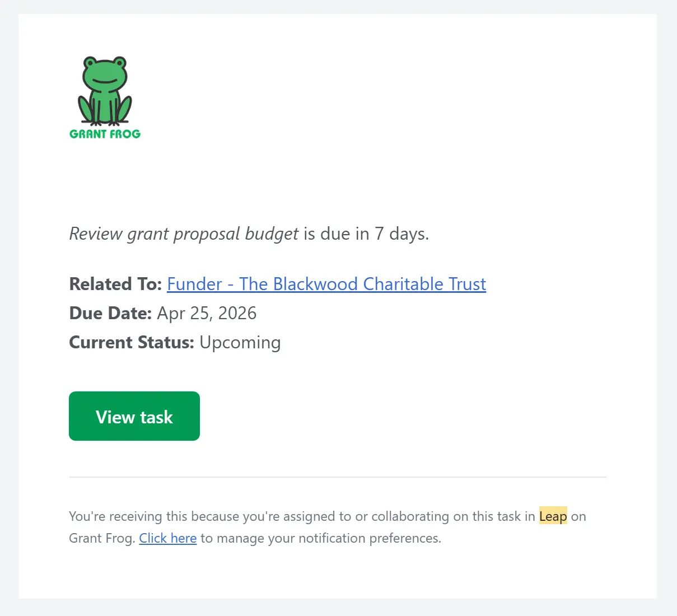
Task: Select the italic Review grant proposal budget title
Action: pos(184,234)
